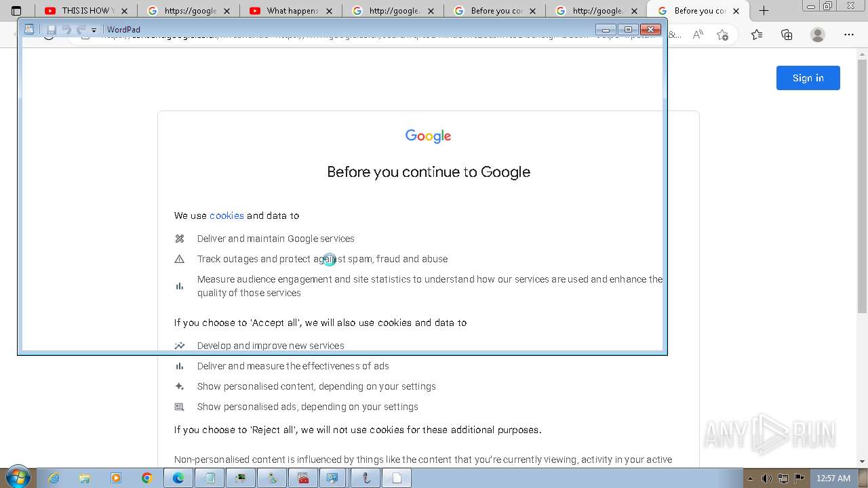
Task: Close the 'What happens' tab
Action: [329, 11]
